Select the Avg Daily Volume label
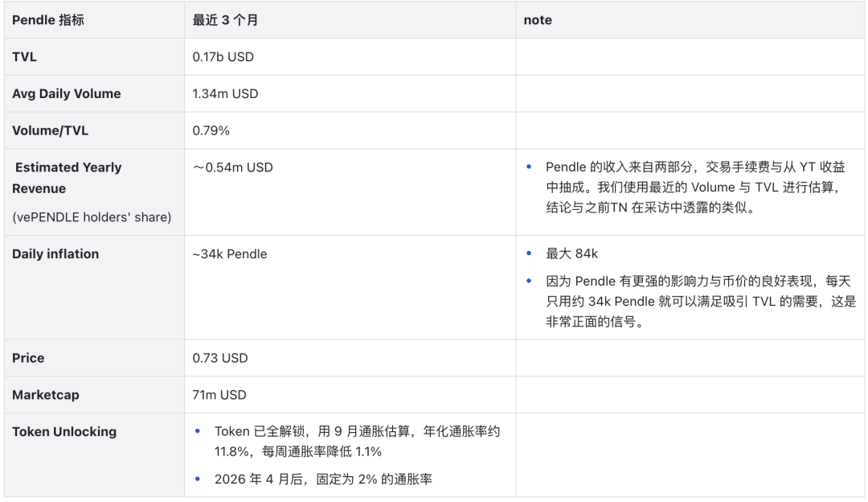Viewport: 868px width, 502px height. tap(67, 93)
